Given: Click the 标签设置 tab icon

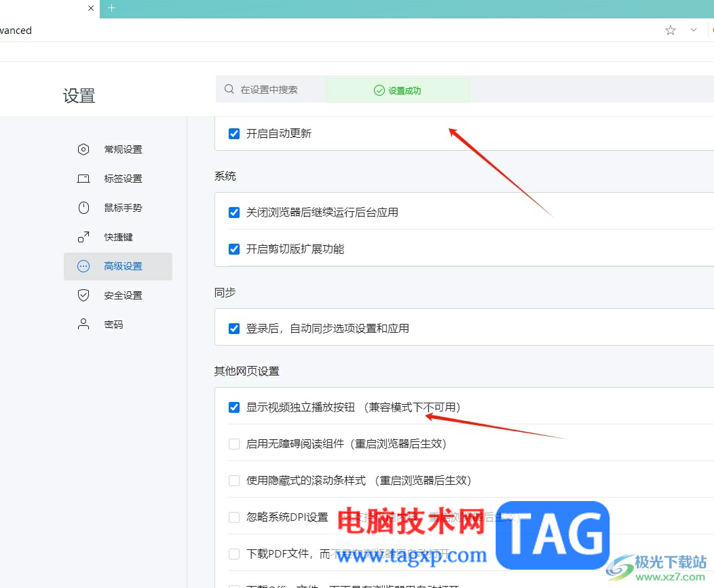Looking at the screenshot, I should 83,178.
